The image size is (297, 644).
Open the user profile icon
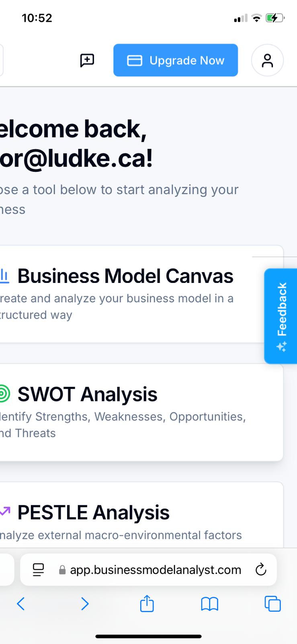pos(267,60)
